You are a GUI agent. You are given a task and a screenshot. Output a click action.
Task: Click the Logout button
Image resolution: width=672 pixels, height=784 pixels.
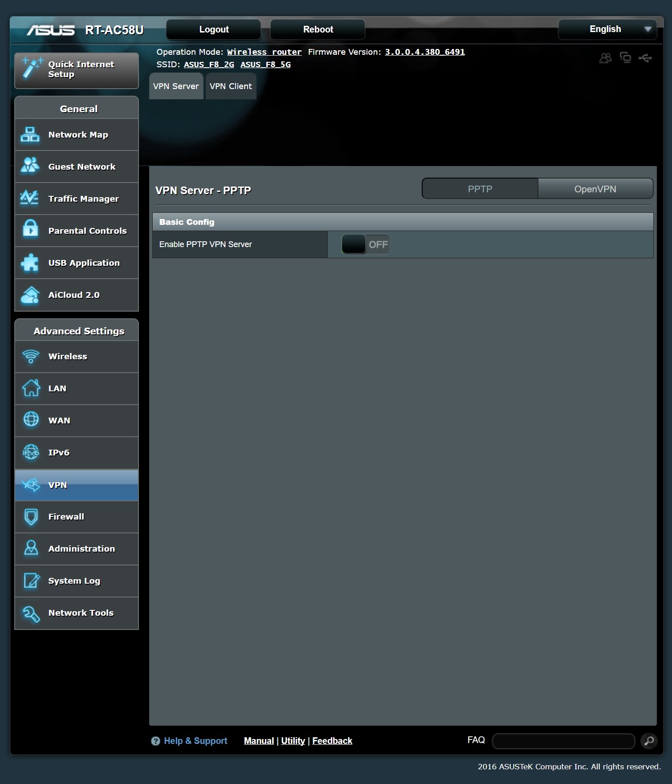click(x=214, y=29)
